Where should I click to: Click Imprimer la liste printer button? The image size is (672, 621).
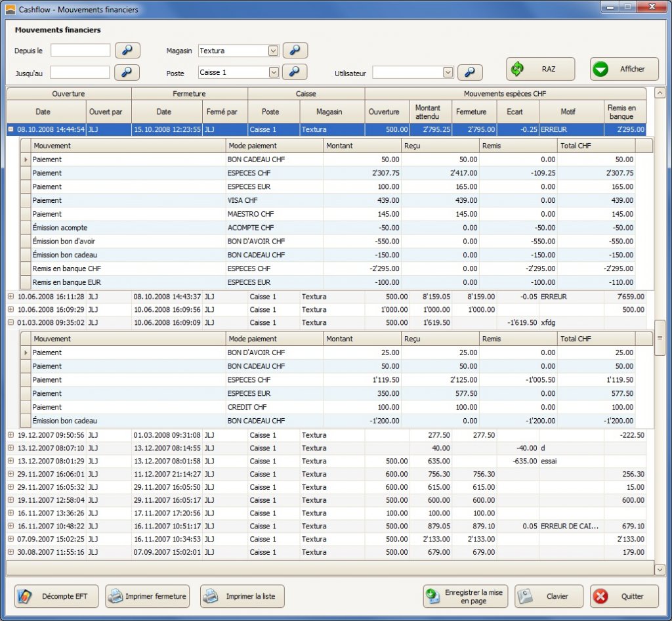(x=242, y=597)
